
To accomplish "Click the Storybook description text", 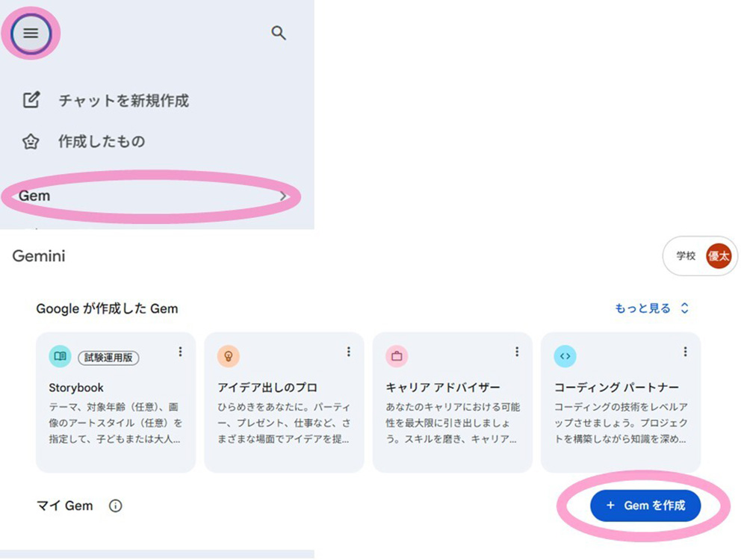I will 115,423.
